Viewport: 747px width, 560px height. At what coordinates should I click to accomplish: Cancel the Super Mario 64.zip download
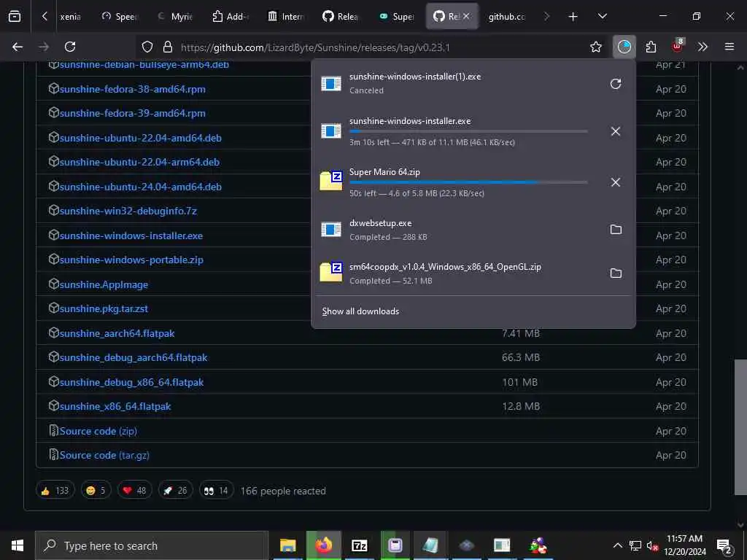(616, 182)
